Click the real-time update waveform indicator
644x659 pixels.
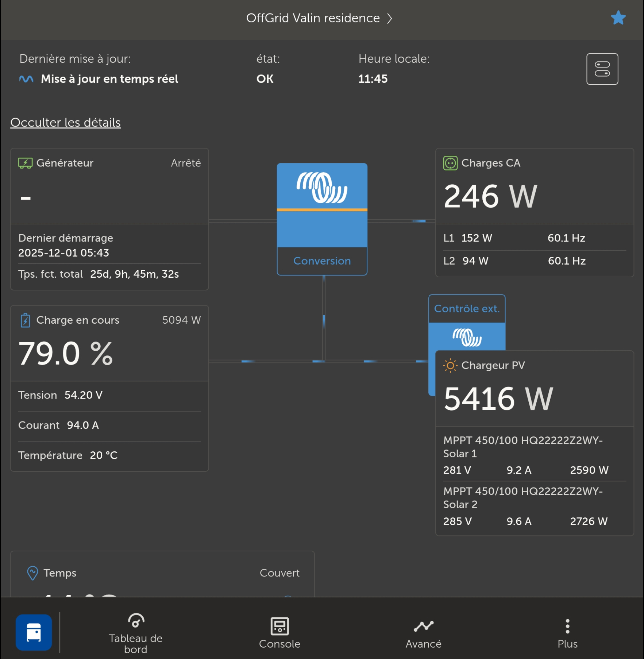coord(26,78)
